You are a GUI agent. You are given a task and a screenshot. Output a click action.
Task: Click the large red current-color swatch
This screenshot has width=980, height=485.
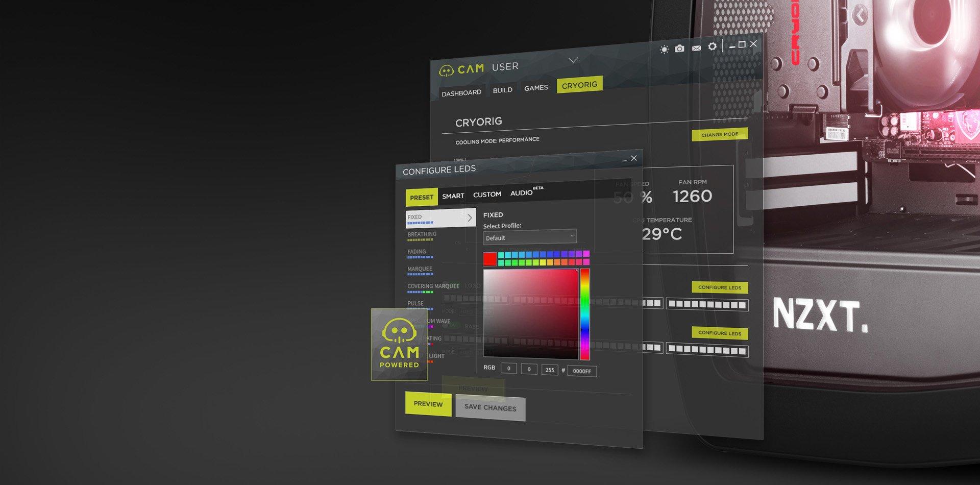(x=490, y=259)
